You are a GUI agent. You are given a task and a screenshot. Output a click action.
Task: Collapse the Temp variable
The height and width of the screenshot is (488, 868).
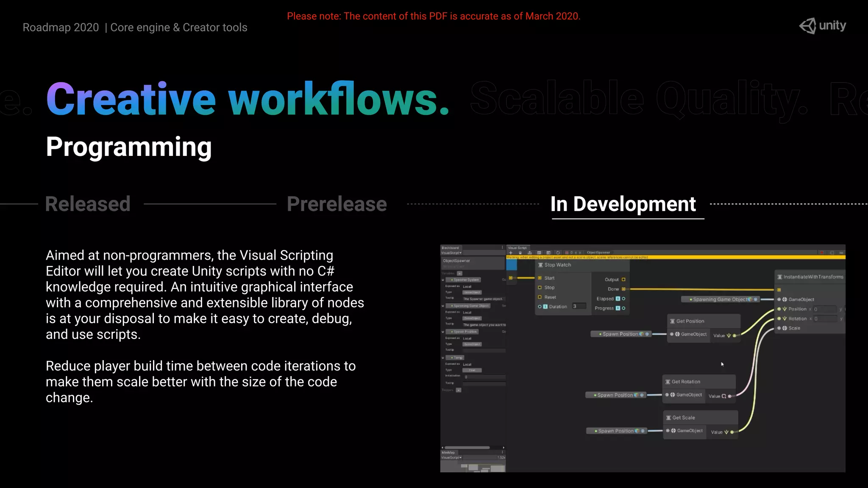pyautogui.click(x=443, y=358)
